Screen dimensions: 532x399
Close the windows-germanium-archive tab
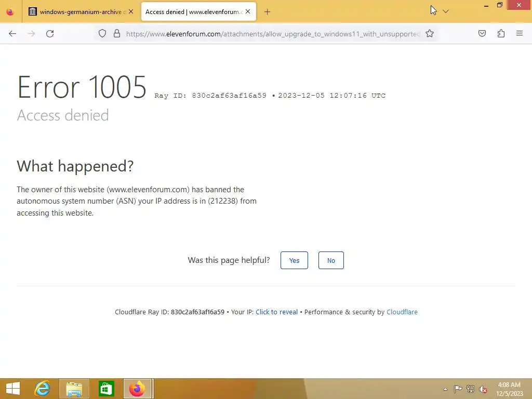point(131,12)
